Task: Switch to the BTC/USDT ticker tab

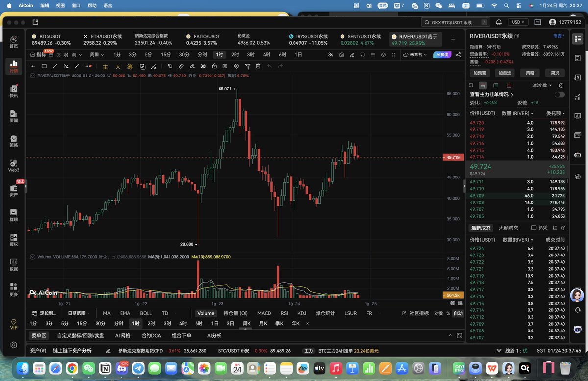Action: tap(51, 39)
